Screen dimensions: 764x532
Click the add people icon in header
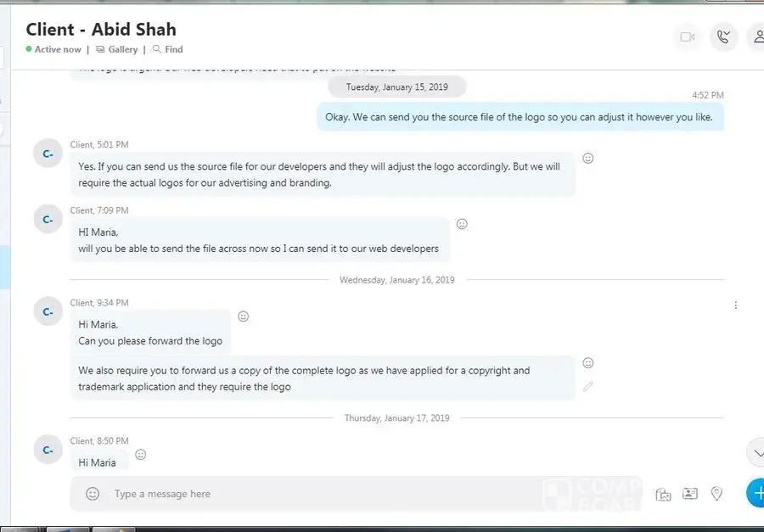756,37
